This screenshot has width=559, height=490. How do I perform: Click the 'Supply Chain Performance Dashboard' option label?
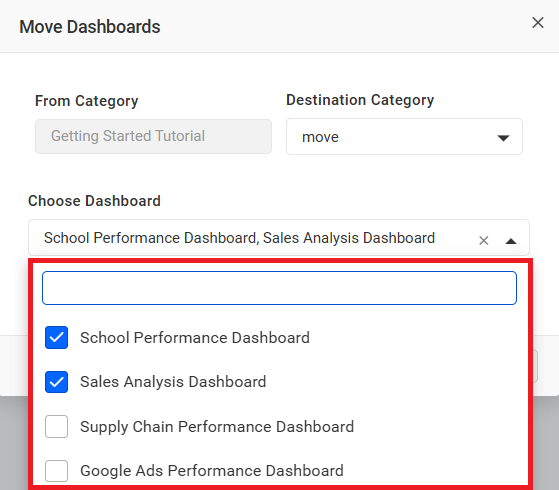click(217, 427)
